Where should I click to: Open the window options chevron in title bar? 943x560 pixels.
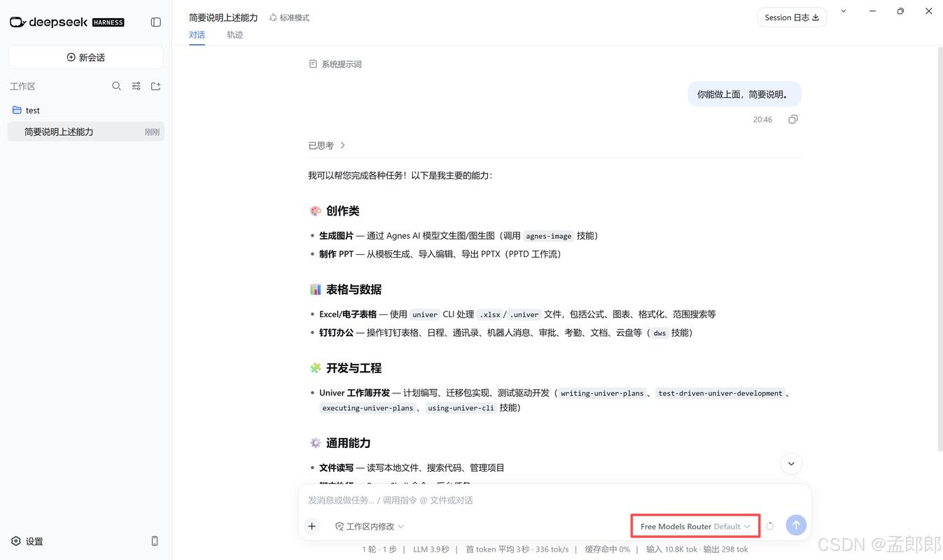pyautogui.click(x=844, y=11)
